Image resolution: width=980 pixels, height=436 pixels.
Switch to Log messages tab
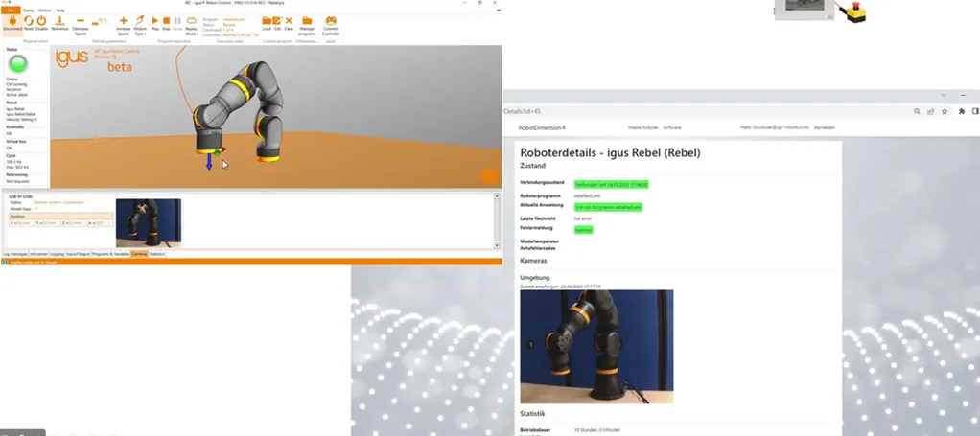(15, 254)
